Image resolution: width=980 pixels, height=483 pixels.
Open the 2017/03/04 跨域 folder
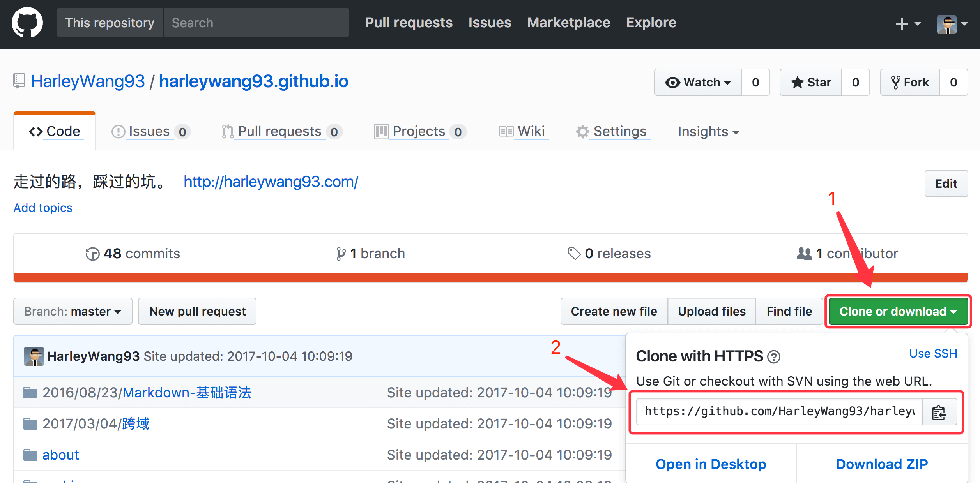tap(96, 424)
